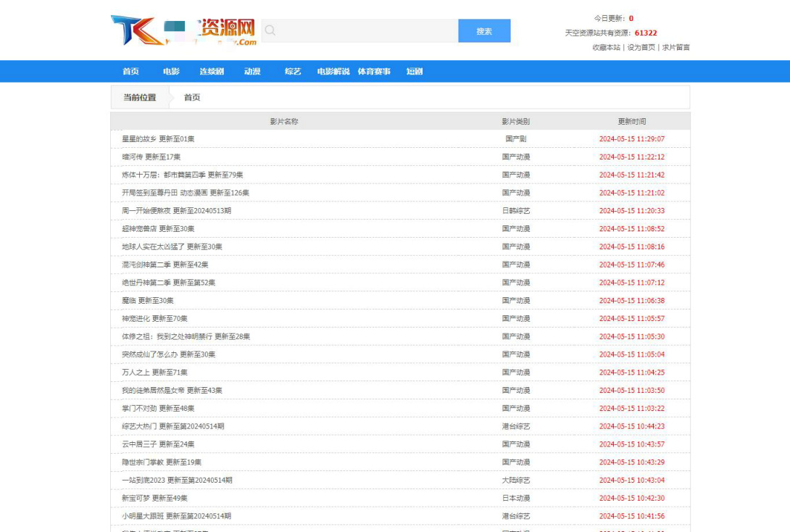
Task: Click 首页 in the breadcrumb bar
Action: (x=192, y=97)
